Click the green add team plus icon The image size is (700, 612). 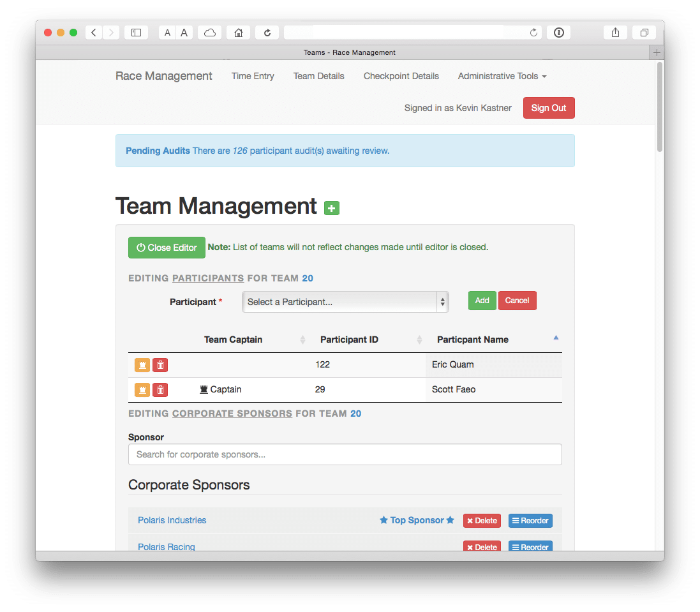click(332, 208)
